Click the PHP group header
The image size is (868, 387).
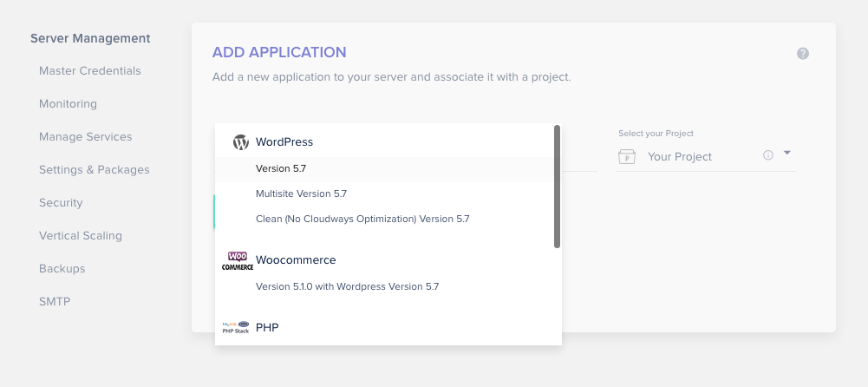click(267, 328)
